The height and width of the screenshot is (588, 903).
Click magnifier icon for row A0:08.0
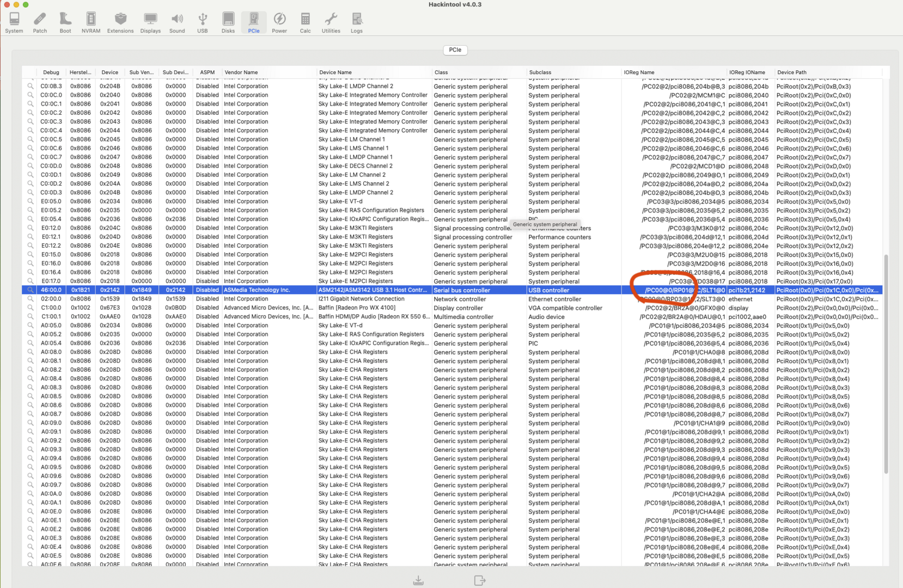pos(30,352)
